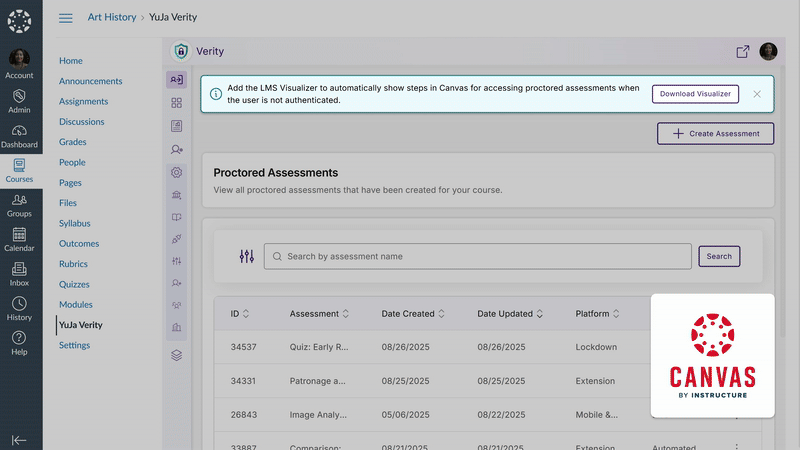Open the stacked layers icon in Verity sidebar
The image size is (800, 450).
point(177,355)
